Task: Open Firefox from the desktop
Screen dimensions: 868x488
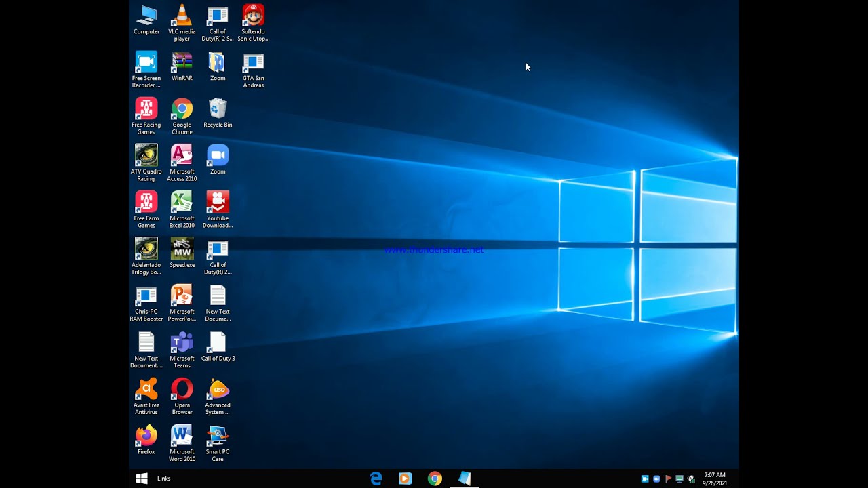Action: [x=146, y=441]
